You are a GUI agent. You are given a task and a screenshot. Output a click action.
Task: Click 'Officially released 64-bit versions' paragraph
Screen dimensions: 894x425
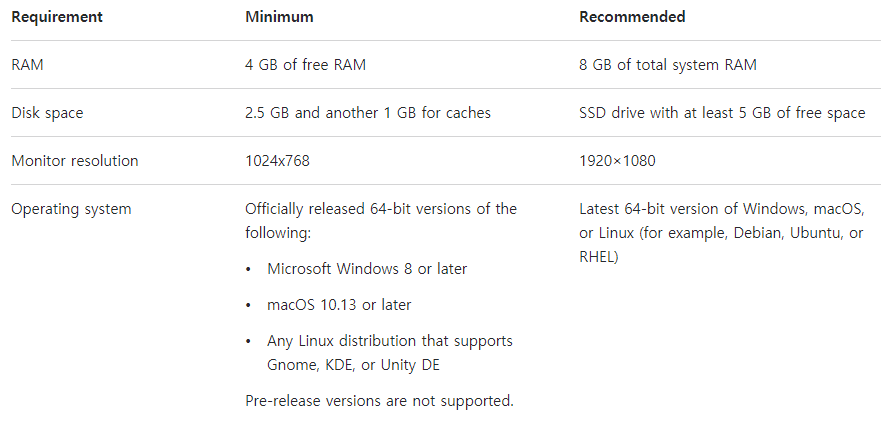click(x=381, y=221)
